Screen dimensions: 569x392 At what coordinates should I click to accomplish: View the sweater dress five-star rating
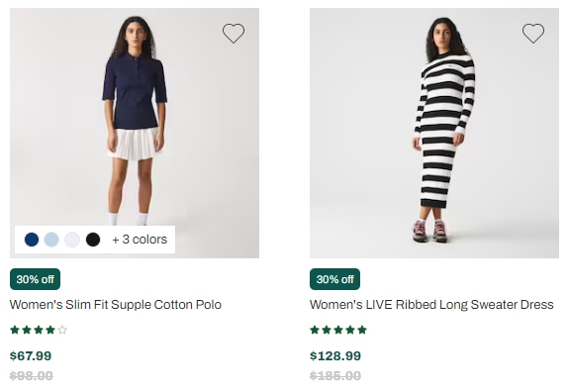[x=338, y=330]
